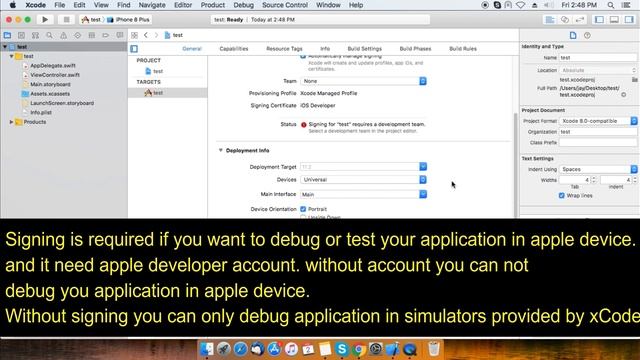Switch to the Build Settings tab

tap(364, 49)
